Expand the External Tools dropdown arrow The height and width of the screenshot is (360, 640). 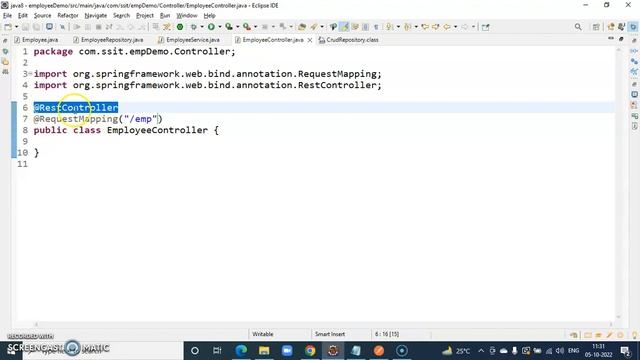256,27
